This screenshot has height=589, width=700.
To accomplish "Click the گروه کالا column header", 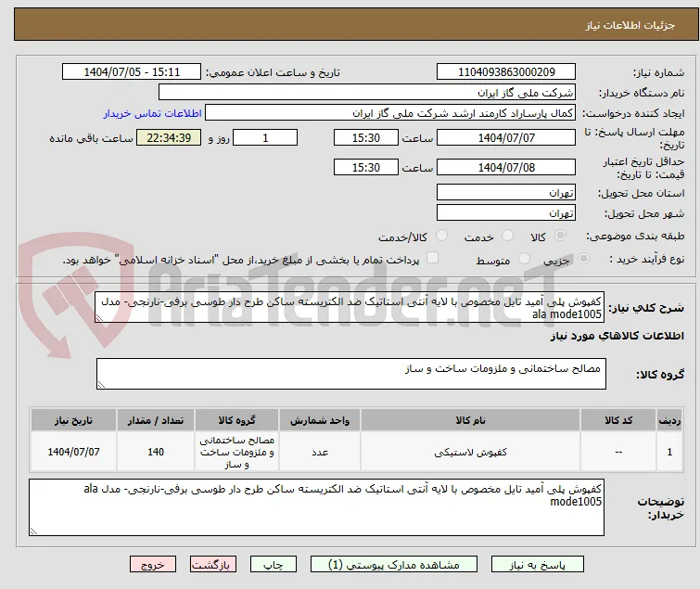I will (x=236, y=421).
